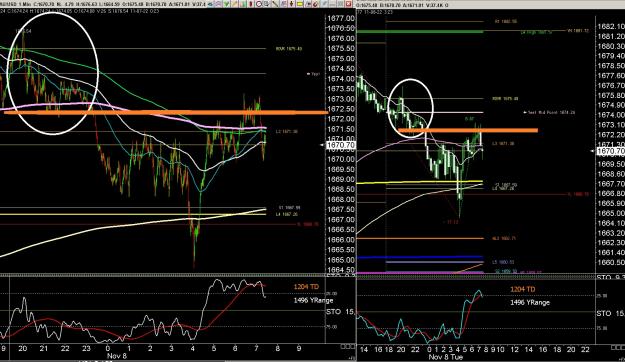Click the teal icon at toolbar start
Image resolution: width=625 pixels, height=362 pixels.
coord(210,4)
